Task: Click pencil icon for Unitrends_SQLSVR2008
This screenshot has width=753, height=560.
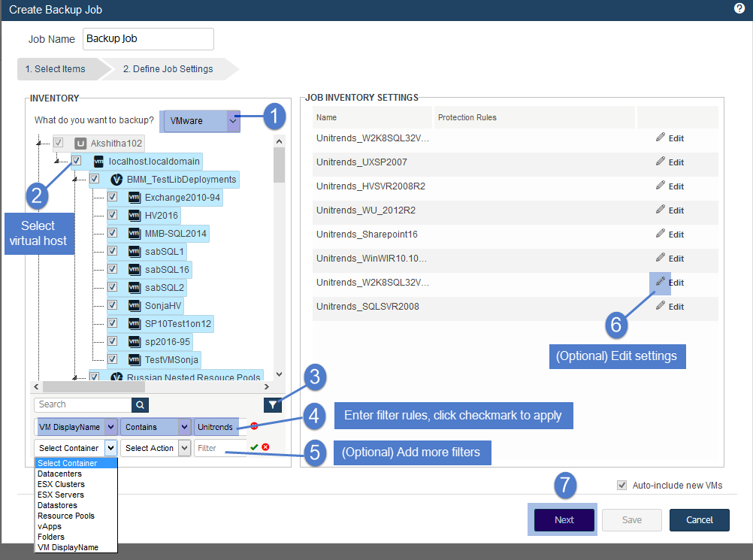Action: click(661, 305)
